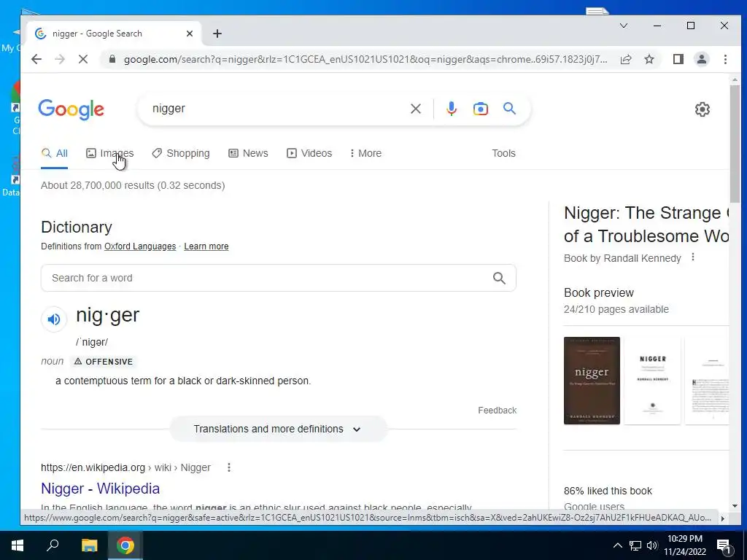Open the volume control in tray
Image resolution: width=747 pixels, height=560 pixels.
652,545
